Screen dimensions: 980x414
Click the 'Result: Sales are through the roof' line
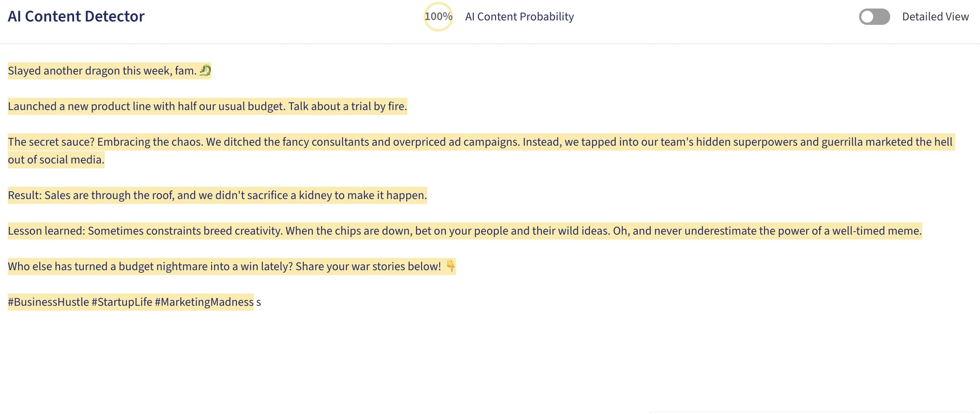217,195
